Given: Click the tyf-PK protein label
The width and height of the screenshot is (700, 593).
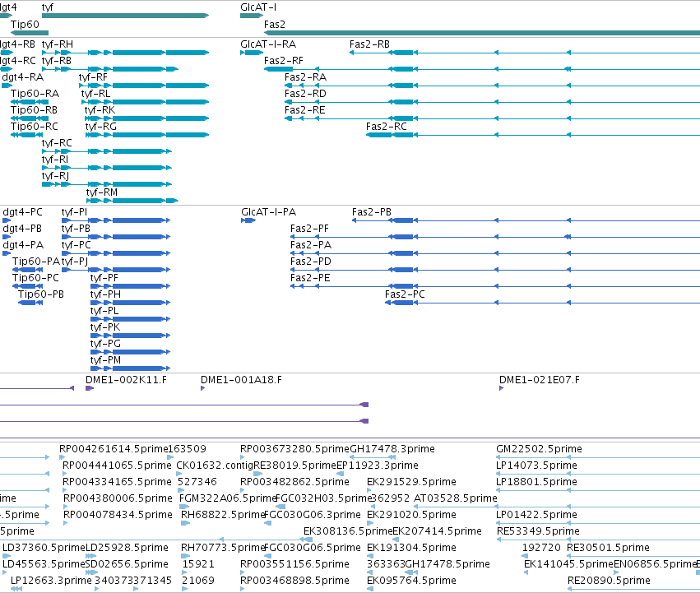Looking at the screenshot, I should [105, 327].
